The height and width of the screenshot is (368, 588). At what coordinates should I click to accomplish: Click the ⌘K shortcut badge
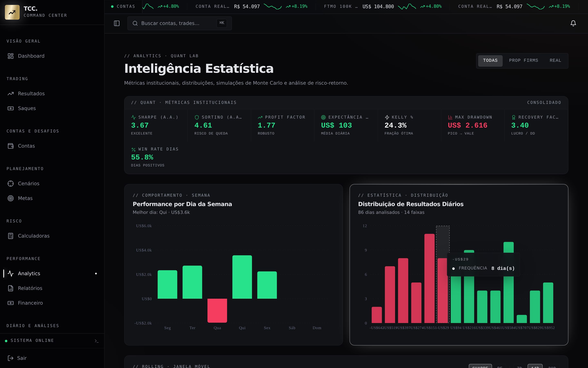point(222,23)
